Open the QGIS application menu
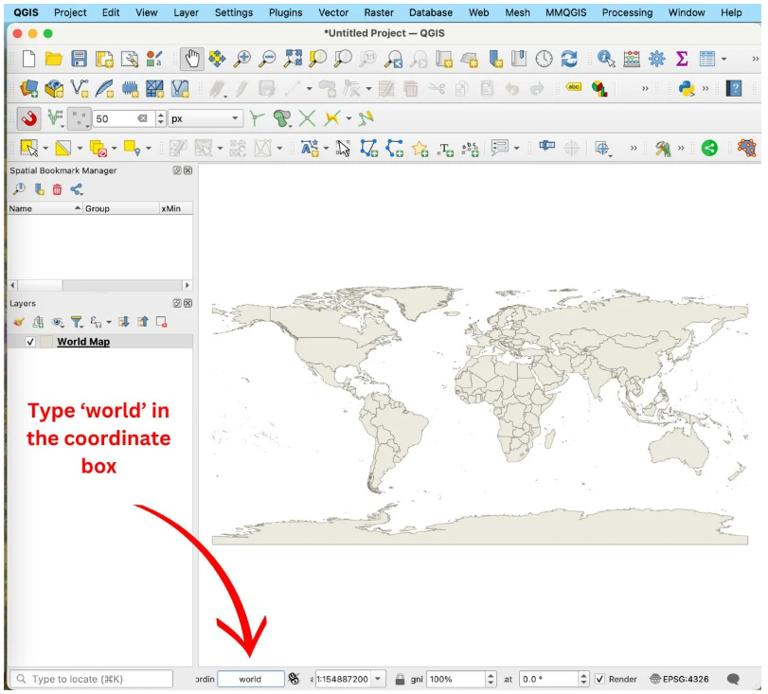The image size is (768, 694). coord(25,12)
